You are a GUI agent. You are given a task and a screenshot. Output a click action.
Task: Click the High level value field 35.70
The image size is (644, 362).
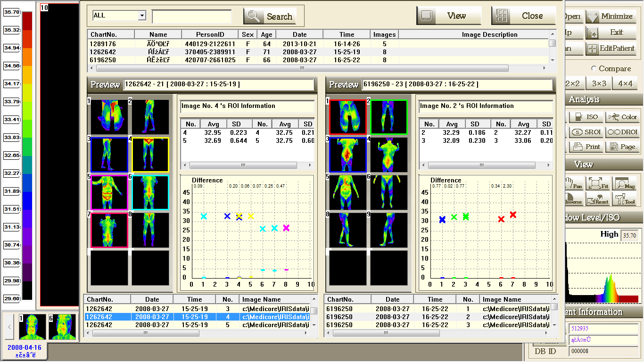(x=630, y=236)
